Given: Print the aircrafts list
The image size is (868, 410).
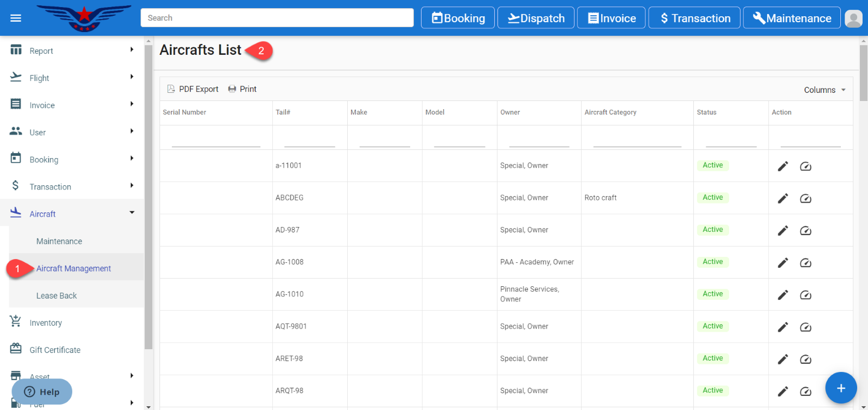Looking at the screenshot, I should (x=242, y=89).
